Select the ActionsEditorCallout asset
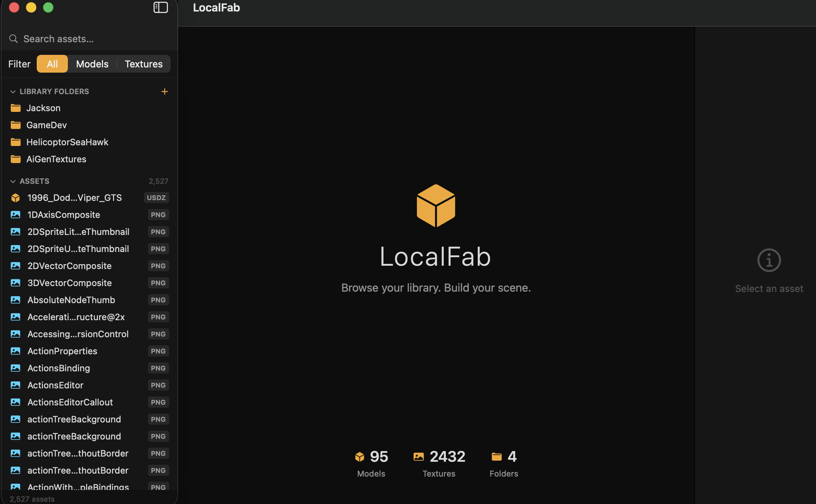This screenshot has width=816, height=504. [89, 402]
